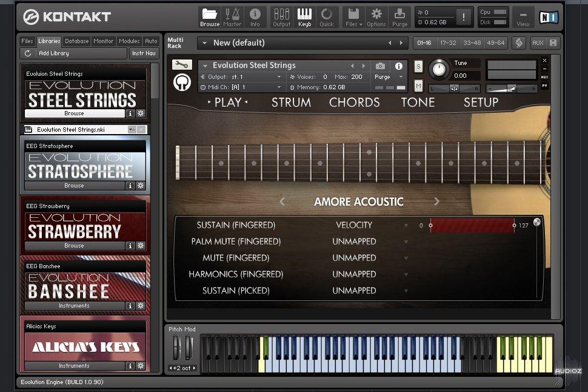The image size is (588, 392).
Task: Open the Quick load browser
Action: (327, 17)
